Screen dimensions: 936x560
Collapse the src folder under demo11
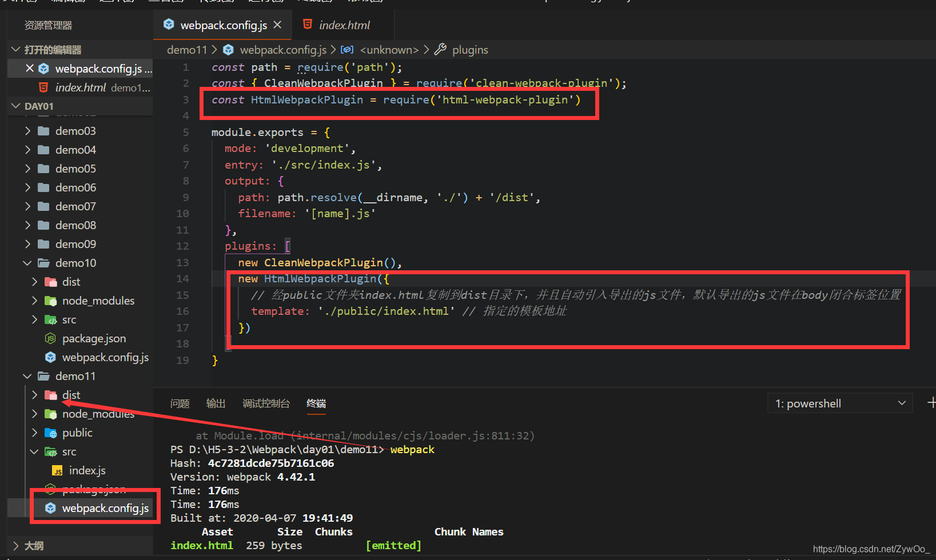[34, 451]
